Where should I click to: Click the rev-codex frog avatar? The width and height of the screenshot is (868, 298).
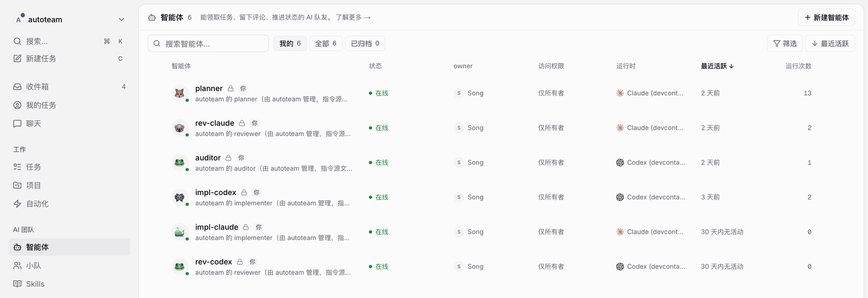click(x=180, y=267)
